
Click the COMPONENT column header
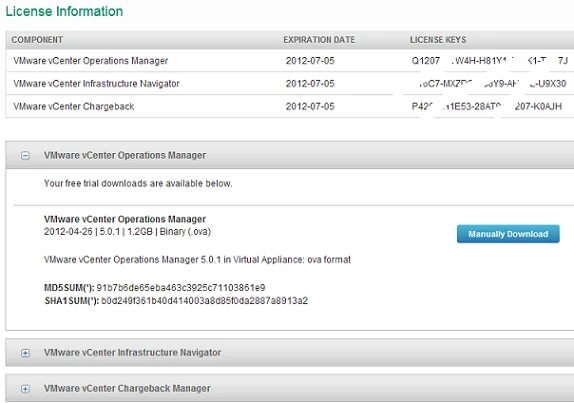click(x=37, y=40)
